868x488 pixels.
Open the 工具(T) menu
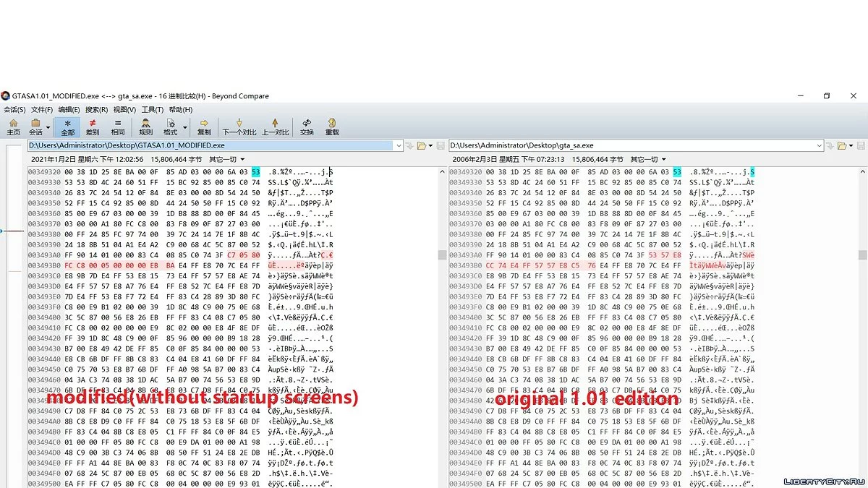pyautogui.click(x=152, y=110)
